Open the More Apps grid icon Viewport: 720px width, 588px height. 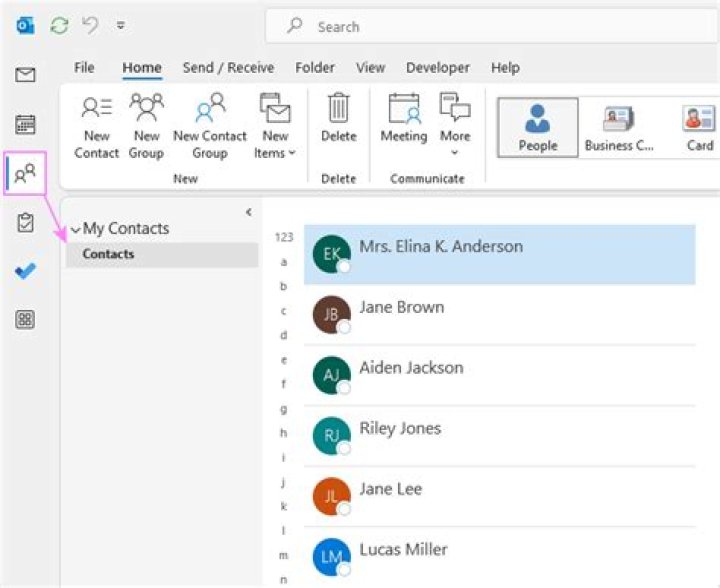tap(25, 320)
